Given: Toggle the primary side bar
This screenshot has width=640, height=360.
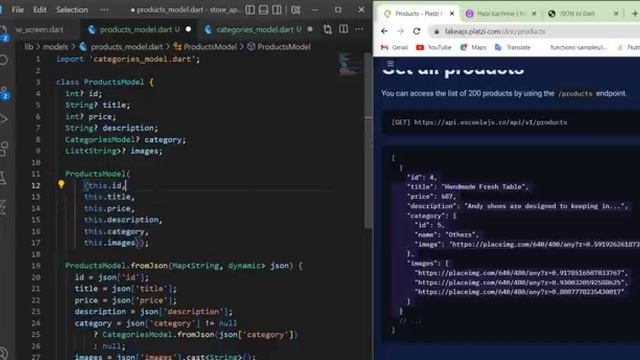Looking at the screenshot, I should tap(250, 10).
